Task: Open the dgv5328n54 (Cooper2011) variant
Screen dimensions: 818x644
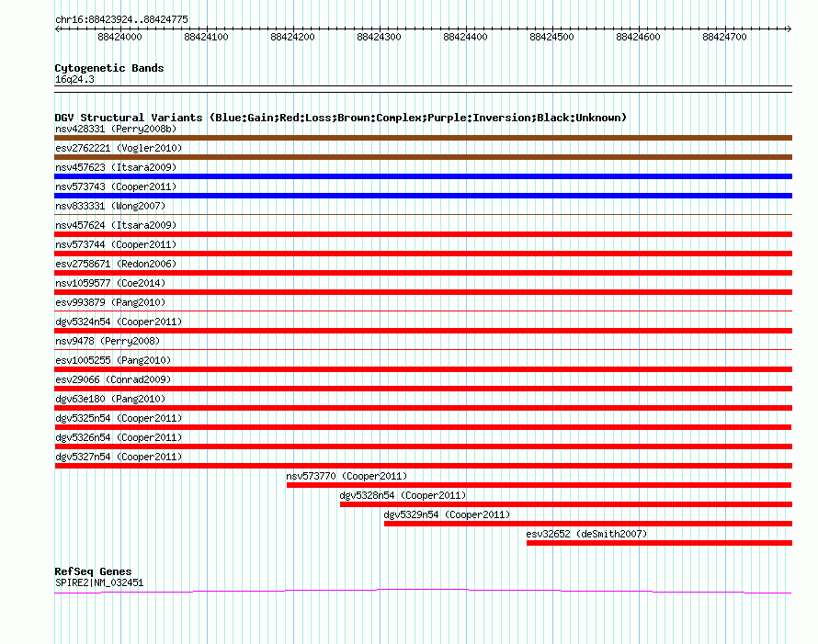Action: [x=403, y=495]
